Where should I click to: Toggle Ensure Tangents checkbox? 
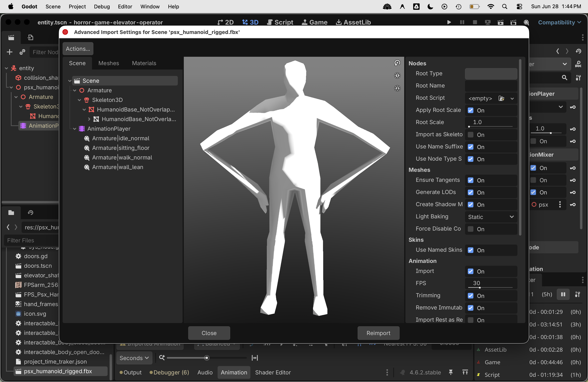coord(470,180)
